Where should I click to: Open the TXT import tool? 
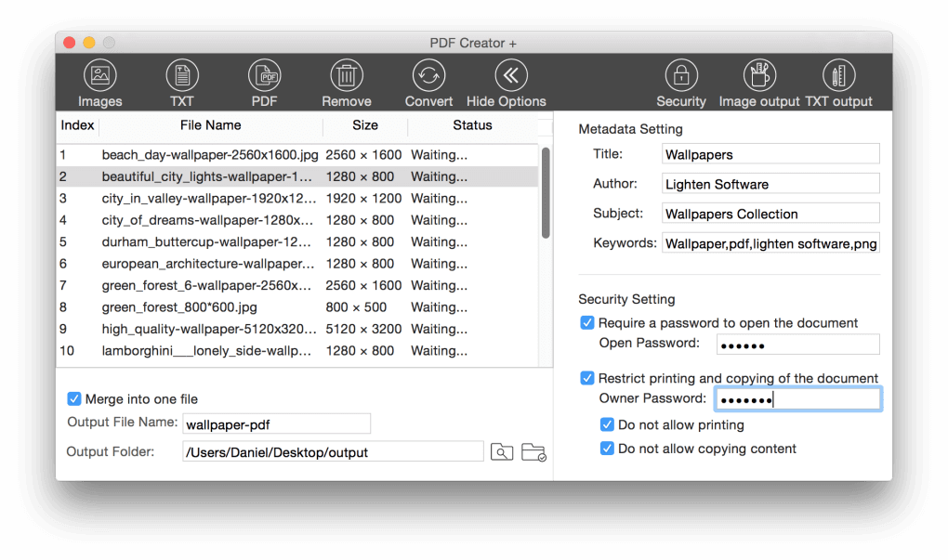[181, 81]
